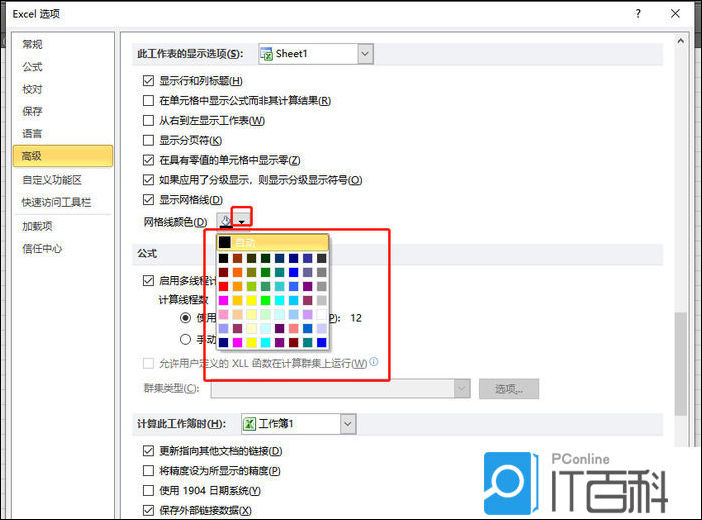Click the 网格线颜色 label
702x520 pixels.
(x=176, y=222)
